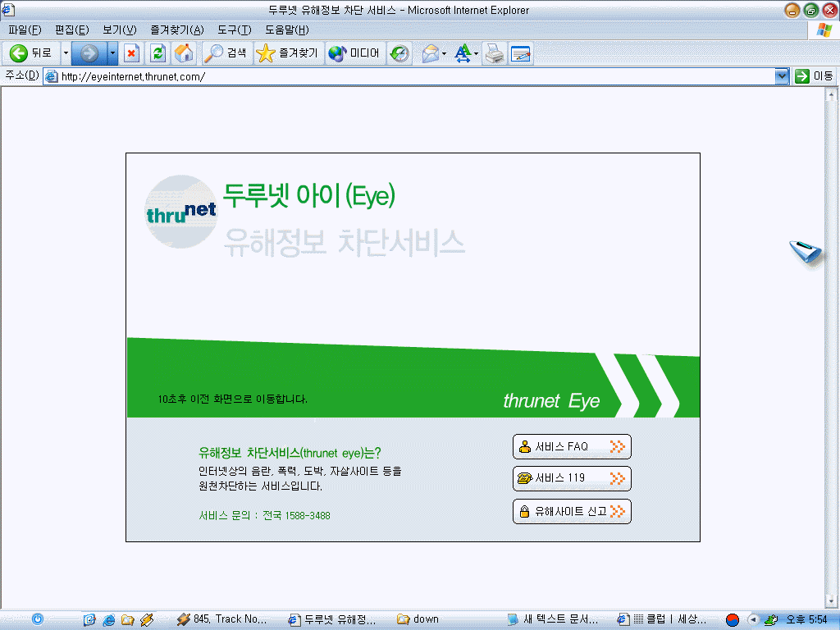The height and width of the screenshot is (630, 840).
Task: Open the 편집(E) menu
Action: coord(72,30)
